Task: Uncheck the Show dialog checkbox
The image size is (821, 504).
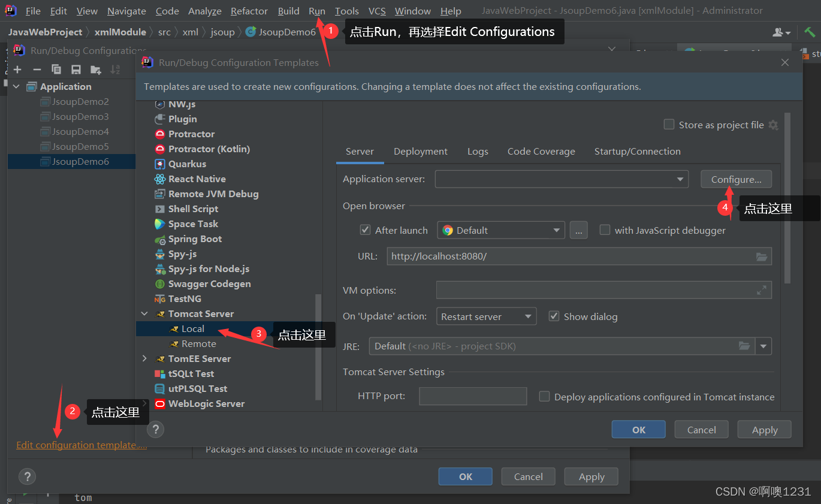Action: (x=554, y=316)
